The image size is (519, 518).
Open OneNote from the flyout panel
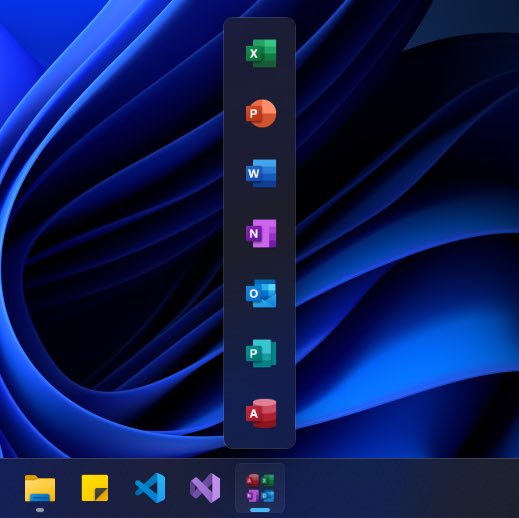[261, 233]
